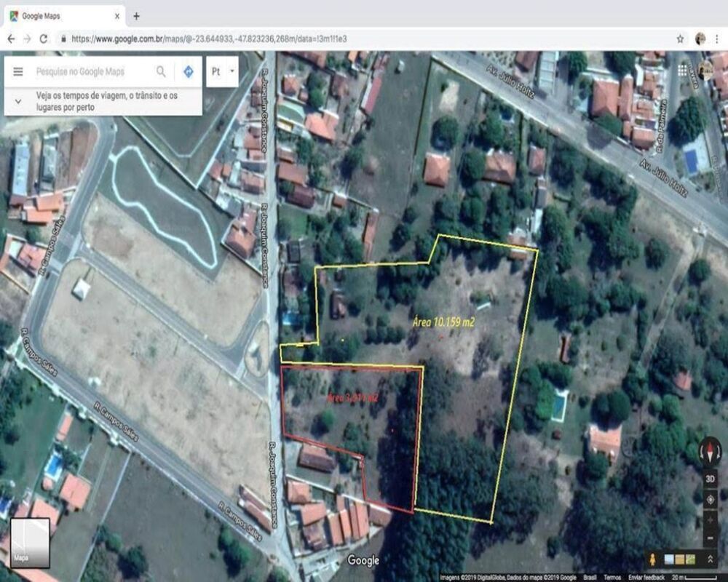Image resolution: width=728 pixels, height=582 pixels.
Task: Open directions with the blue directions icon
Action: click(x=188, y=71)
